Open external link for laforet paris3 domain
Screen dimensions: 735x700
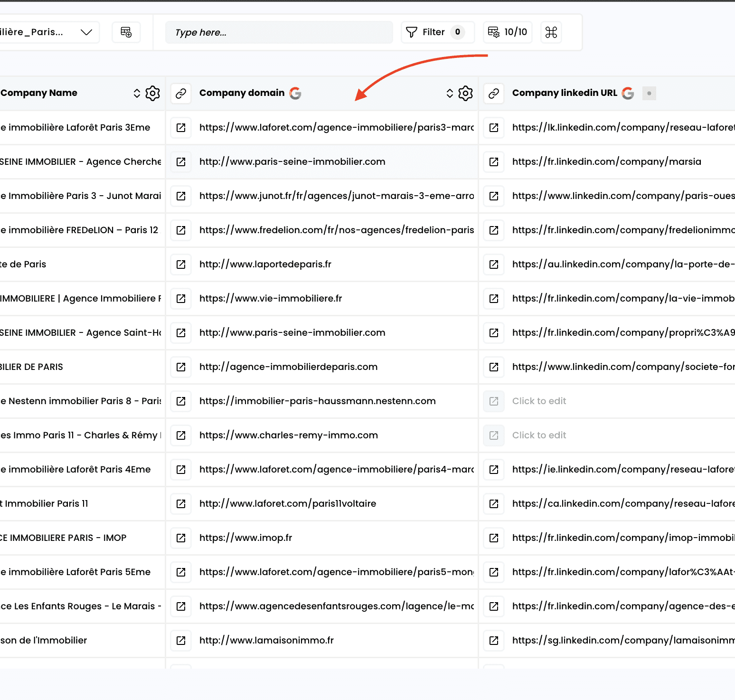click(181, 127)
